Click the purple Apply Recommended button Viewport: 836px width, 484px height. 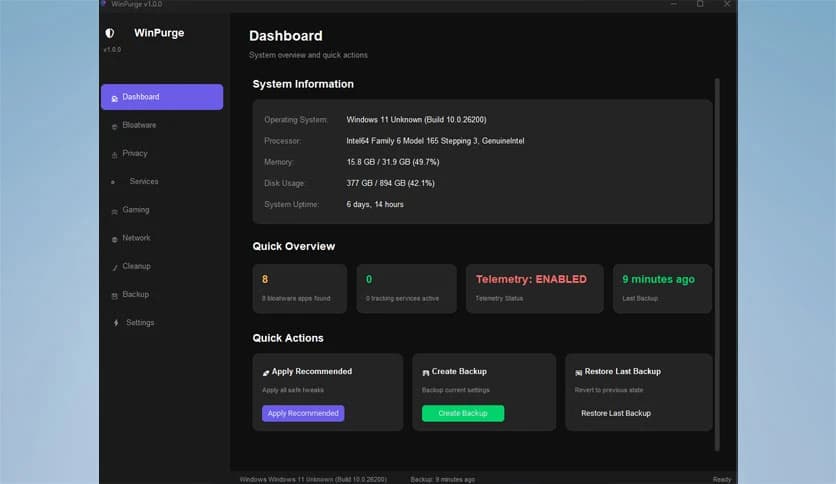(x=303, y=413)
